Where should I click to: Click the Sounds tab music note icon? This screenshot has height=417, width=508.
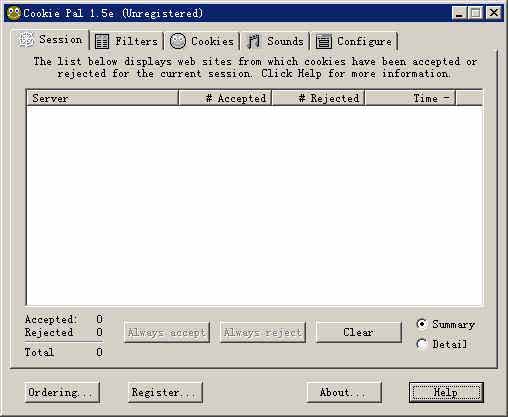254,42
